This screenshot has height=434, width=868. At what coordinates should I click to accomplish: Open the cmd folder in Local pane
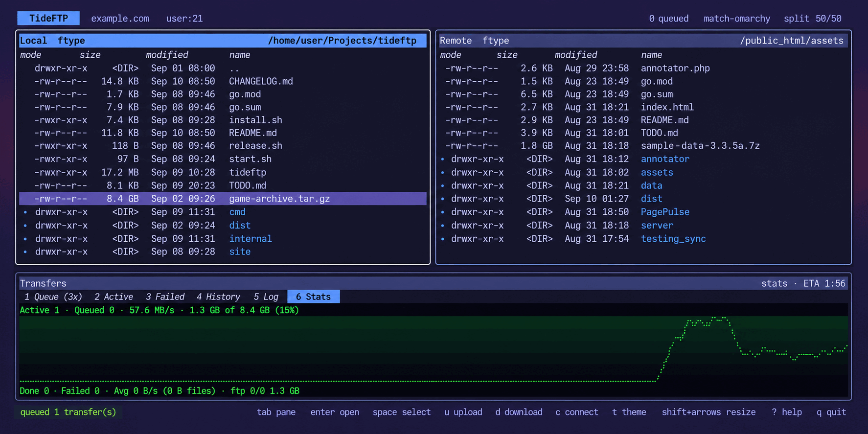[x=223, y=212]
